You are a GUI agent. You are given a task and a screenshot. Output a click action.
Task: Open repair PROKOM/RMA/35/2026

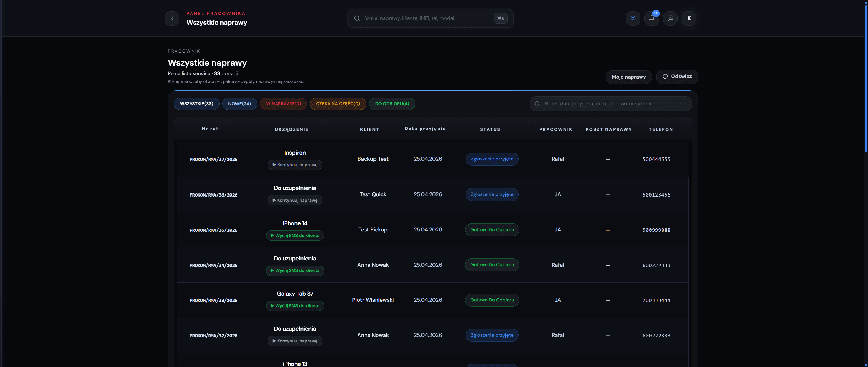[213, 230]
